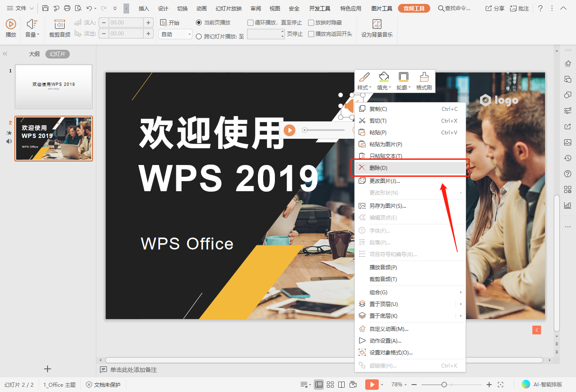576x392 pixels.
Task: Open the Animation (动画) ribbon tab
Action: [x=202, y=8]
